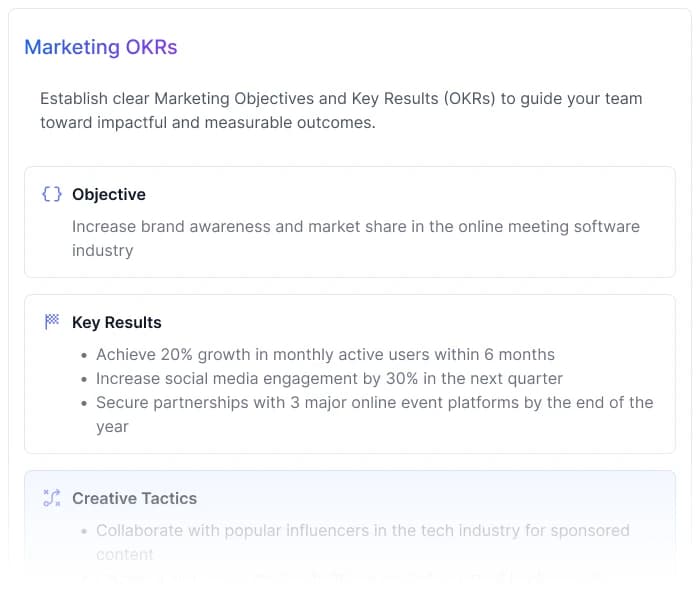Click the curly braces Objective icon

coord(52,194)
